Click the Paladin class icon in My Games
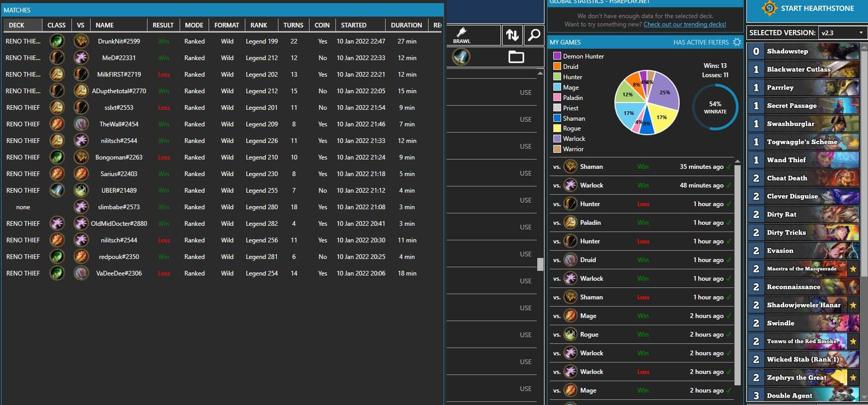 (x=570, y=223)
